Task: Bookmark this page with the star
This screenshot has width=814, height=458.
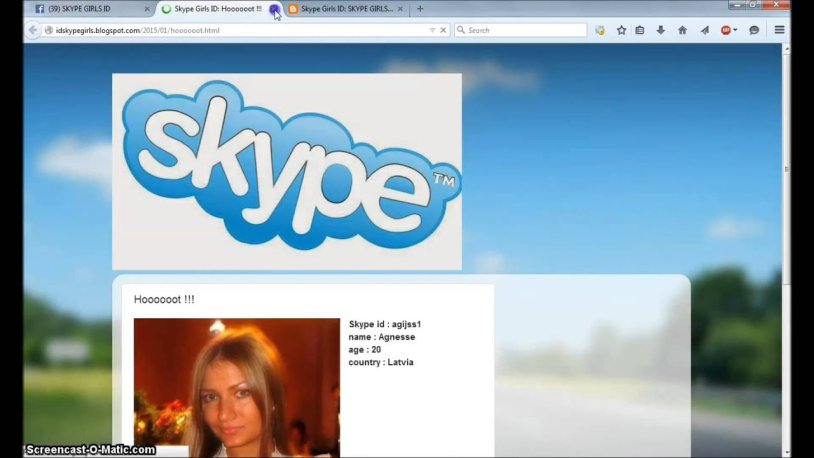Action: 621,30
